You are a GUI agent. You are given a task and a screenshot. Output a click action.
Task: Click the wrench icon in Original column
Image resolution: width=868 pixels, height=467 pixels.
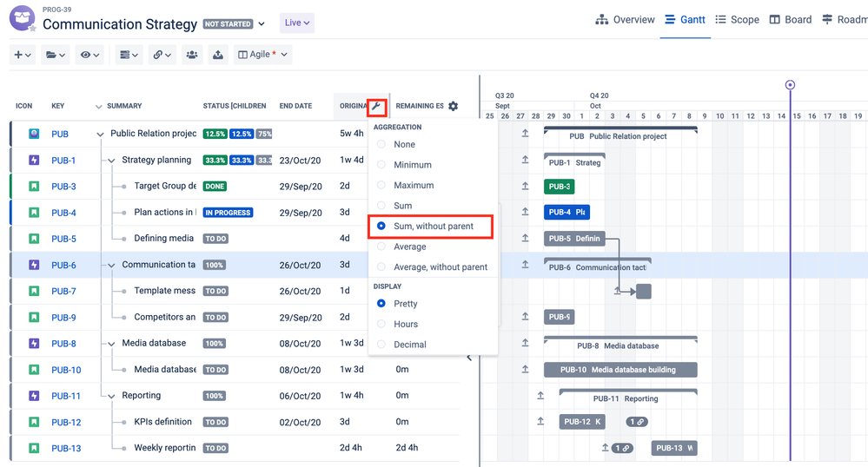(376, 106)
